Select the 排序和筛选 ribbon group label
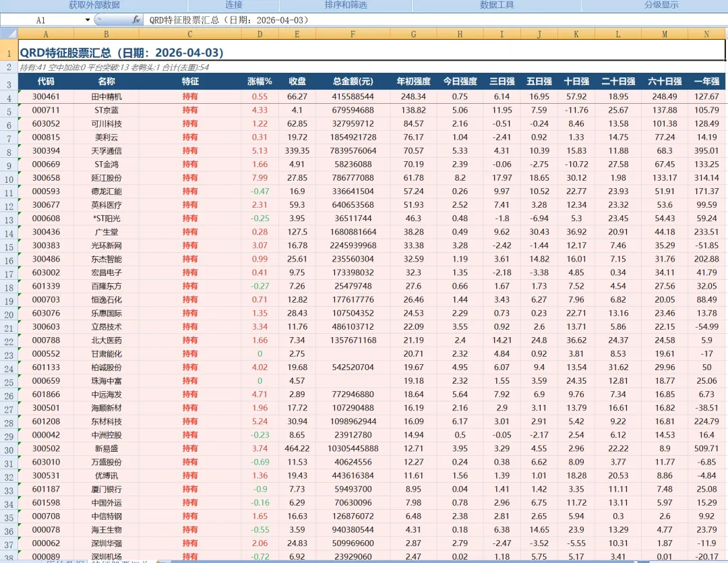The image size is (728, 563). (x=346, y=5)
